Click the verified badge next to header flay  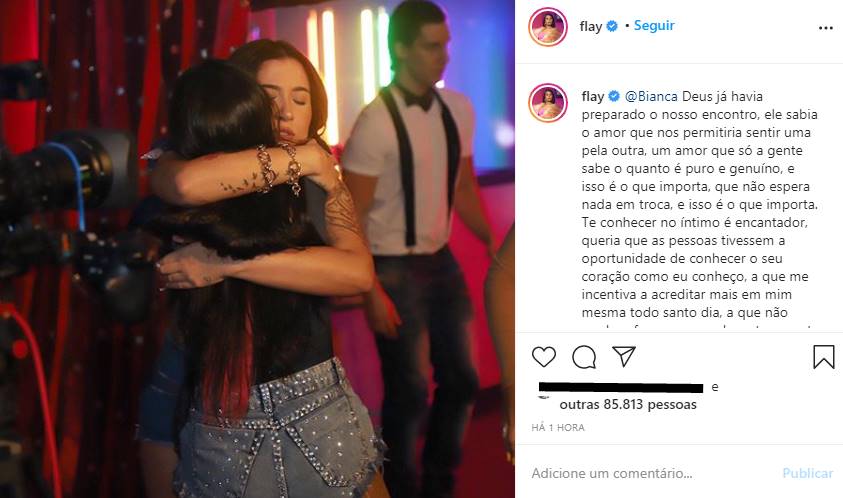(x=612, y=26)
